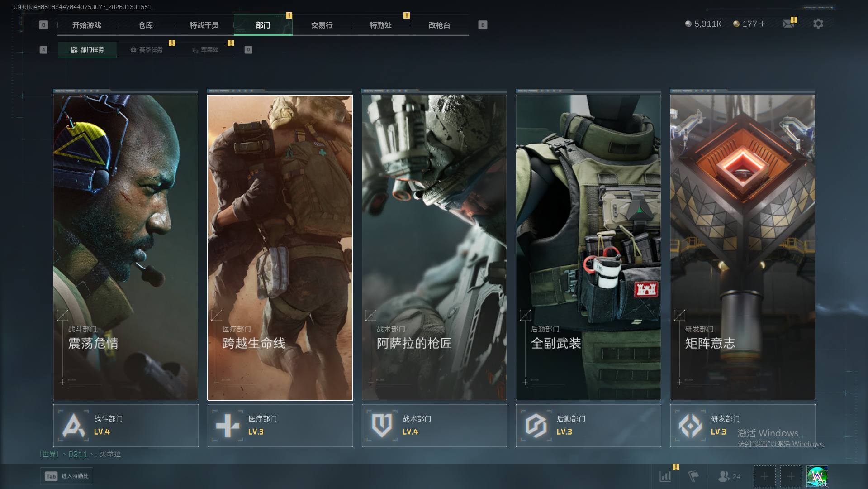
Task: Switch to the 赛季任务 sub-tab
Action: [x=146, y=50]
